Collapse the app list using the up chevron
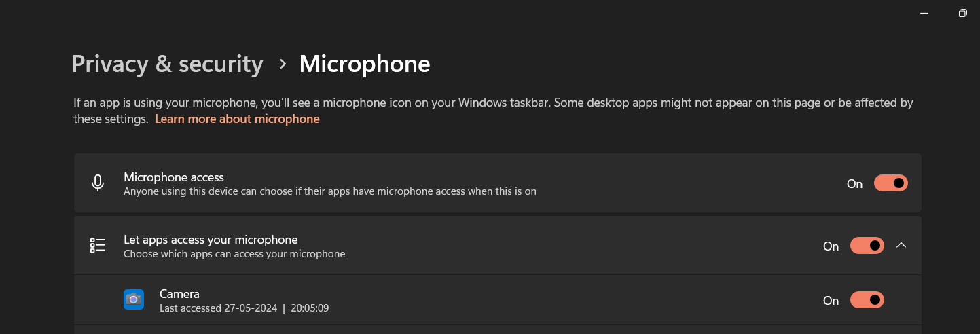The width and height of the screenshot is (980, 334). pos(901,246)
